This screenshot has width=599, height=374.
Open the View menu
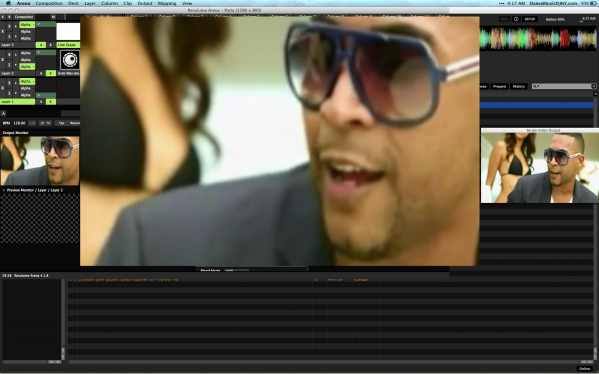pyautogui.click(x=187, y=3)
